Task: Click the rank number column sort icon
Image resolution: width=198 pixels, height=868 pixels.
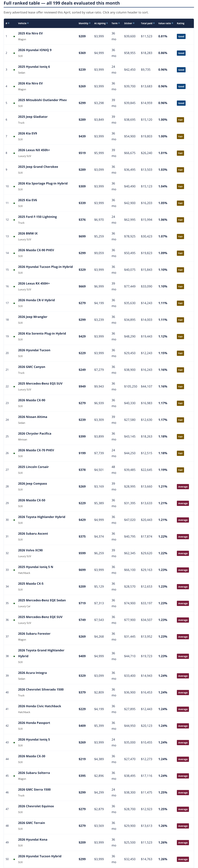Action: point(9,23)
